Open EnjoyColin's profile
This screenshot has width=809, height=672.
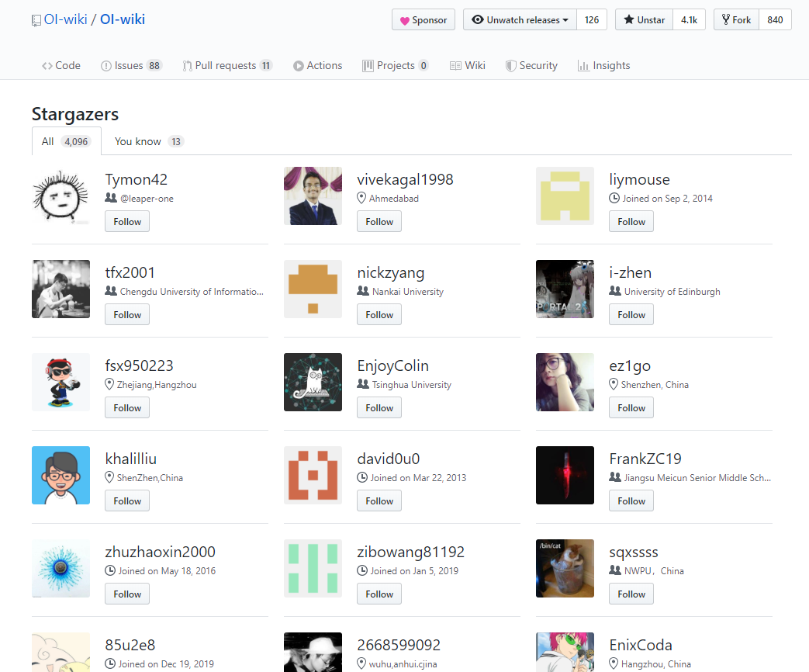click(x=392, y=365)
